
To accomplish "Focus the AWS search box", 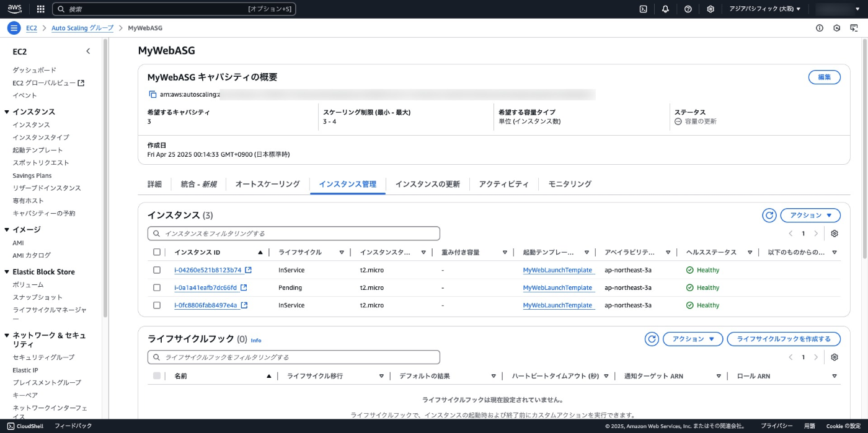I will tap(174, 9).
